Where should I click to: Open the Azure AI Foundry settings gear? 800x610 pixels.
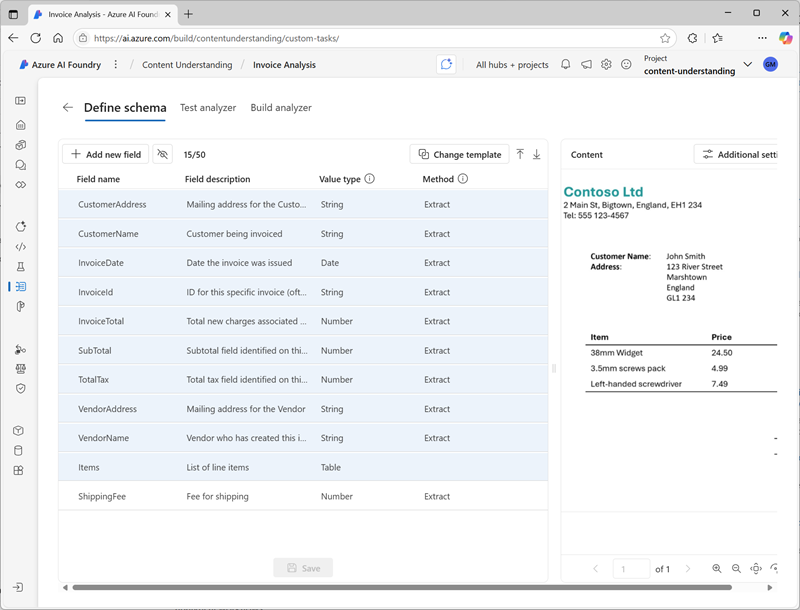pyautogui.click(x=606, y=63)
